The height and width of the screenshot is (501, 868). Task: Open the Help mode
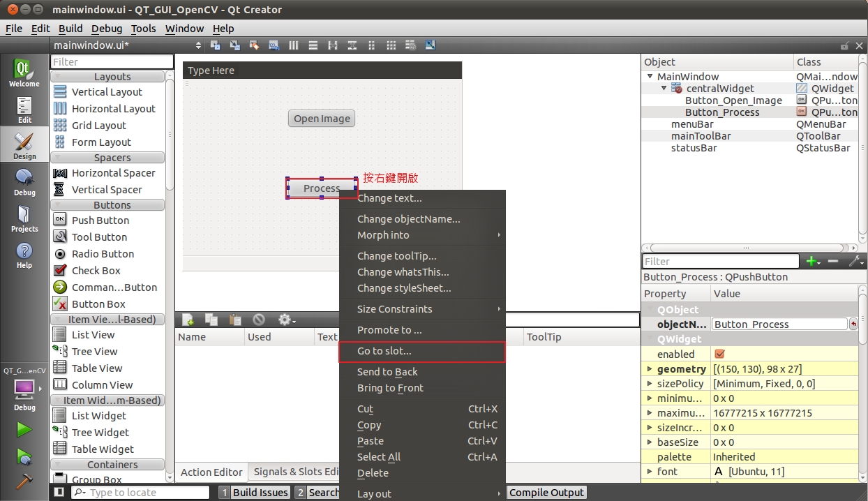[x=24, y=255]
